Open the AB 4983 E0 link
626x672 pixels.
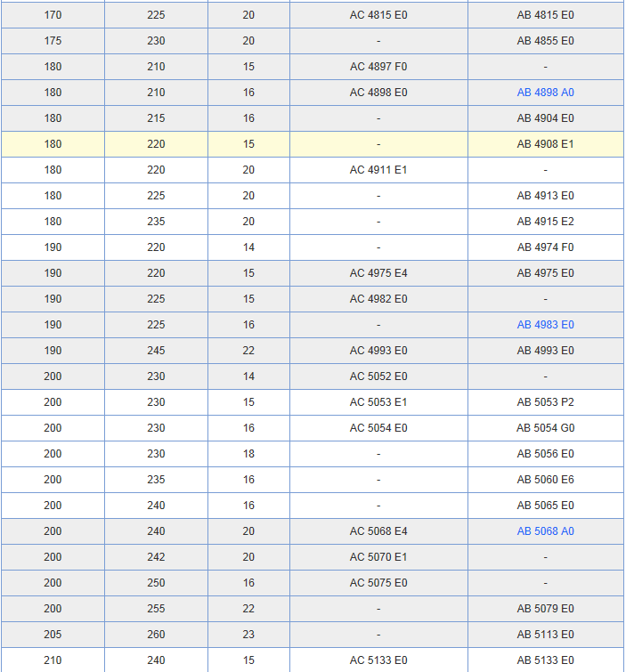545,325
